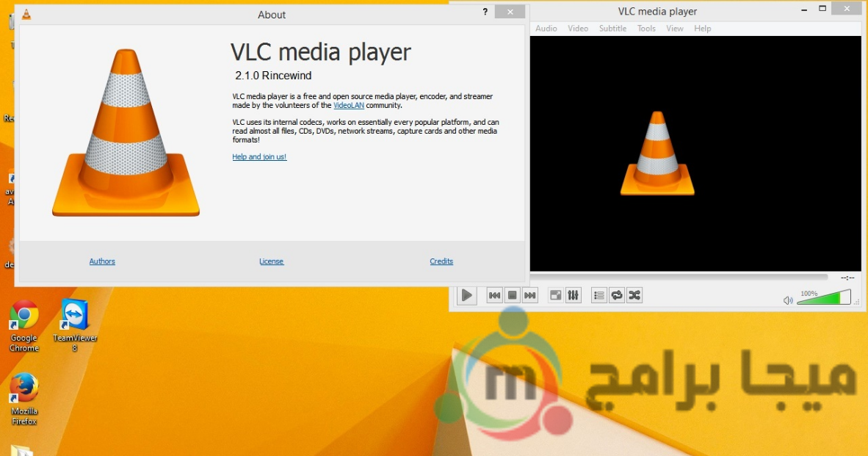Click the VLC cone in the video area
The height and width of the screenshot is (456, 868).
pyautogui.click(x=657, y=153)
